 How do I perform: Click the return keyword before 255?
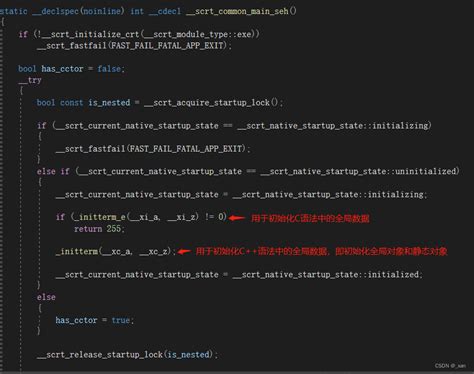tap(88, 229)
